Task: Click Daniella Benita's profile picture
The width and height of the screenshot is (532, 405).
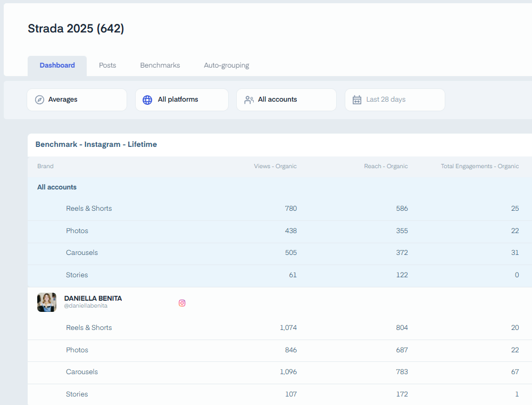Action: (x=47, y=302)
